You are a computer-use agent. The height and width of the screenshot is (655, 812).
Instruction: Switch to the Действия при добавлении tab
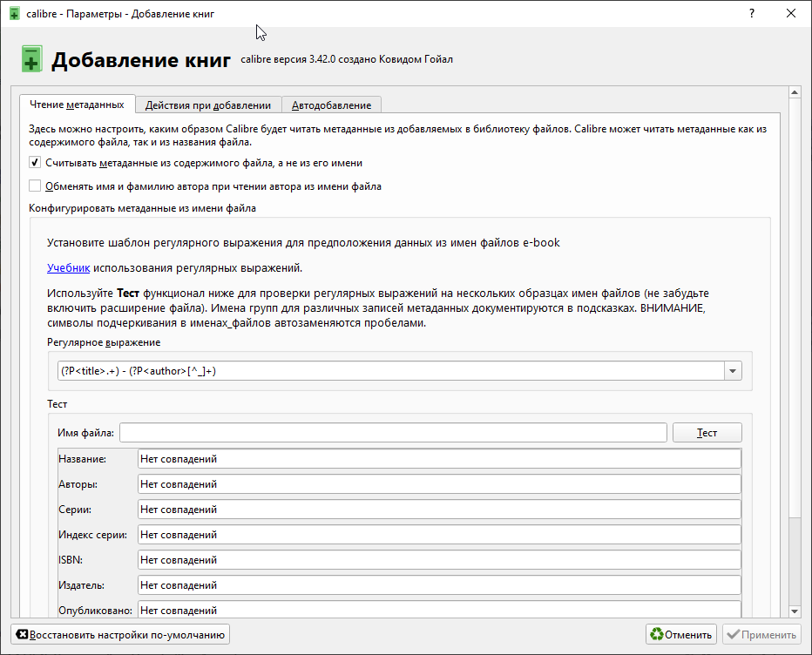pos(208,105)
